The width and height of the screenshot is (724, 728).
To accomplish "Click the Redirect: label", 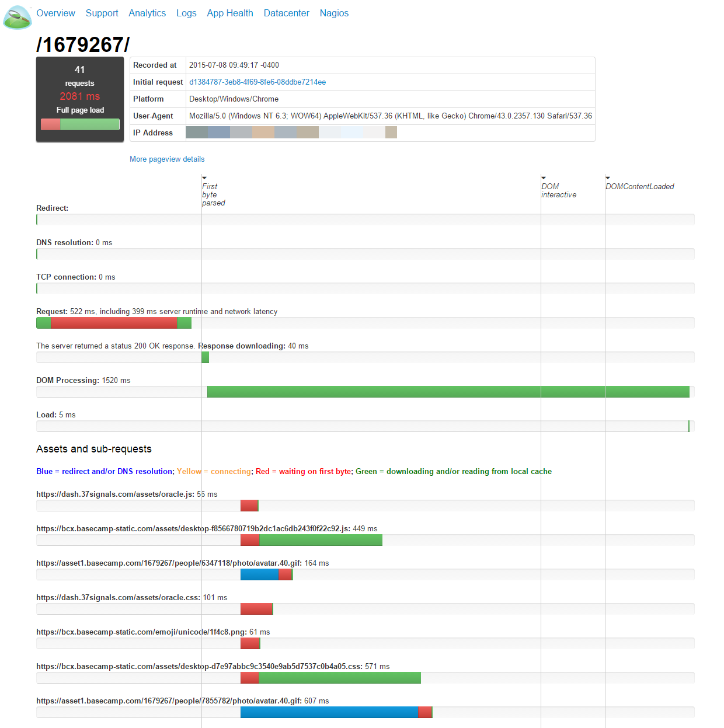I will click(53, 208).
